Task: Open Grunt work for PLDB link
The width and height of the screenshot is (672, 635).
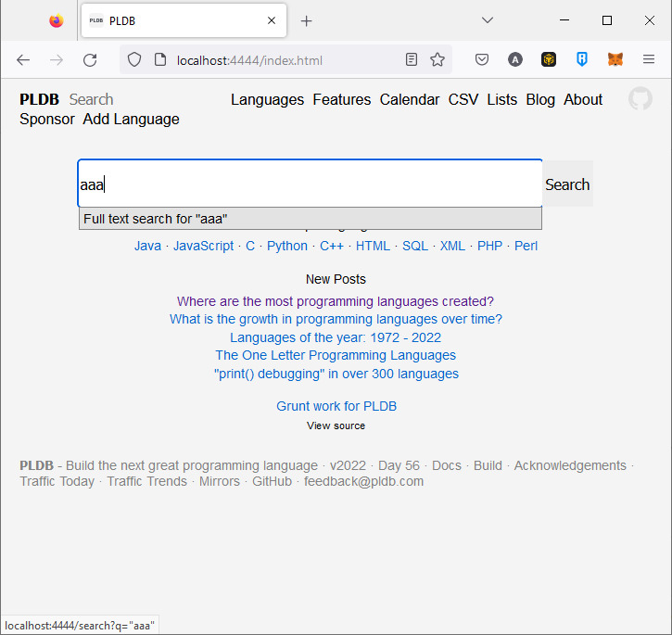Action: (336, 406)
